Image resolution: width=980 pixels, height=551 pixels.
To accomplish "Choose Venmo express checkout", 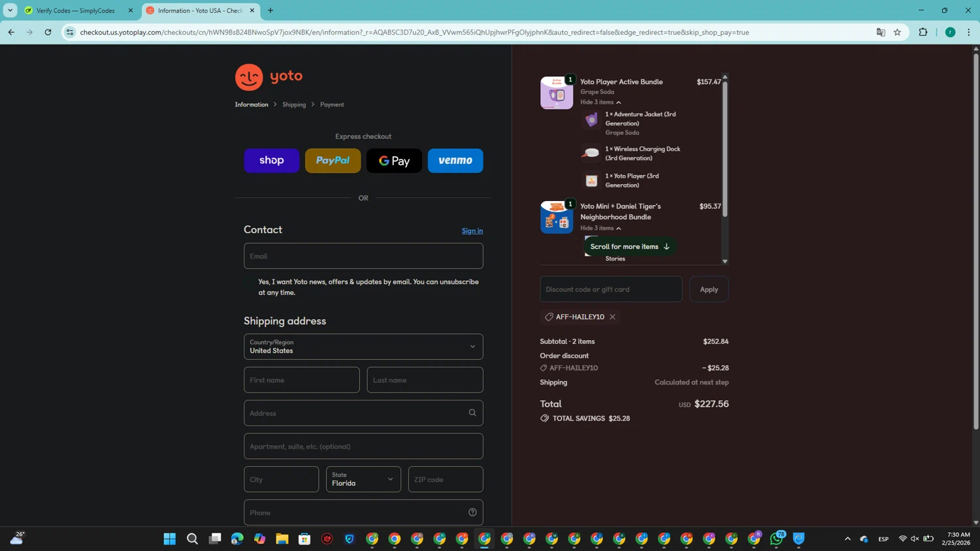I will point(455,161).
